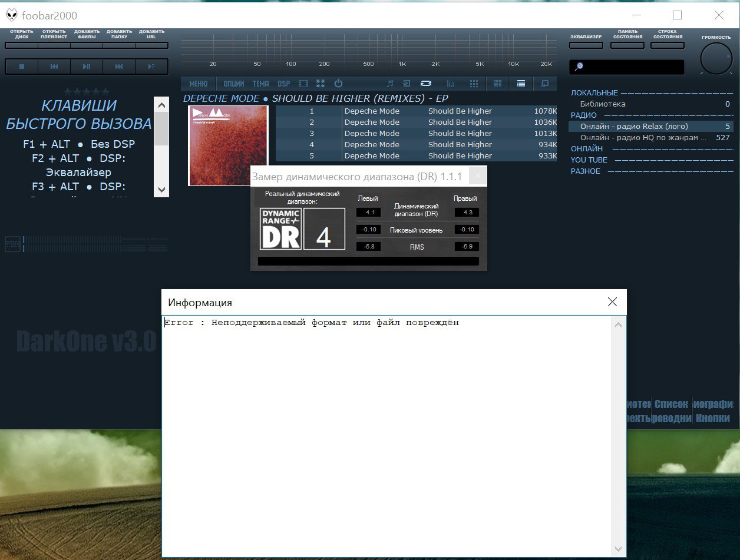Click the left channel DR value 4.1

click(x=369, y=212)
